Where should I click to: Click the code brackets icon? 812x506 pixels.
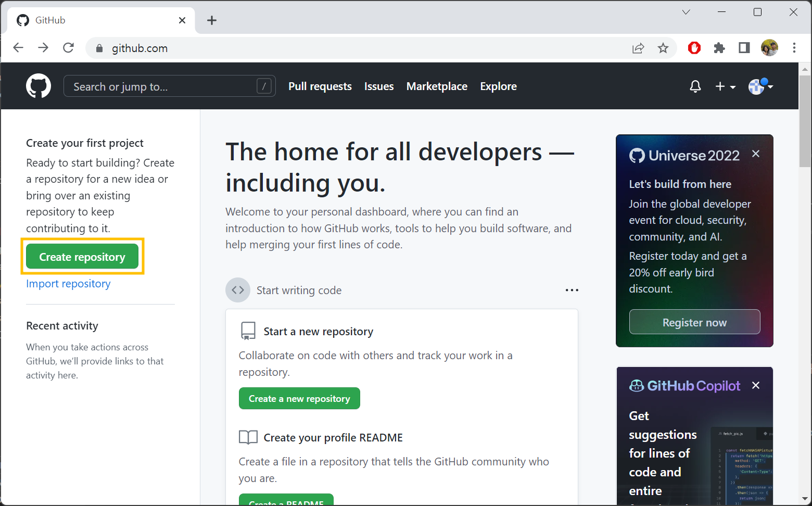tap(238, 290)
